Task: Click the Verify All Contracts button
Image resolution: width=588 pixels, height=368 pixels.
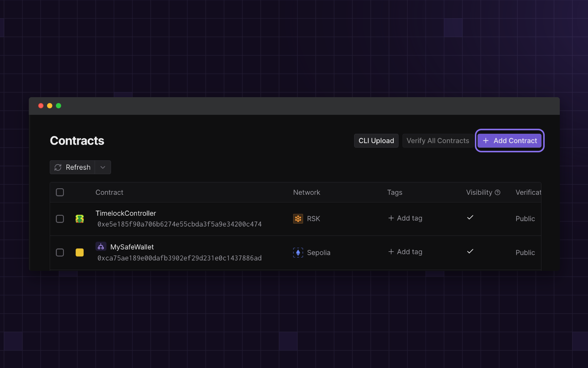Action: click(x=437, y=141)
